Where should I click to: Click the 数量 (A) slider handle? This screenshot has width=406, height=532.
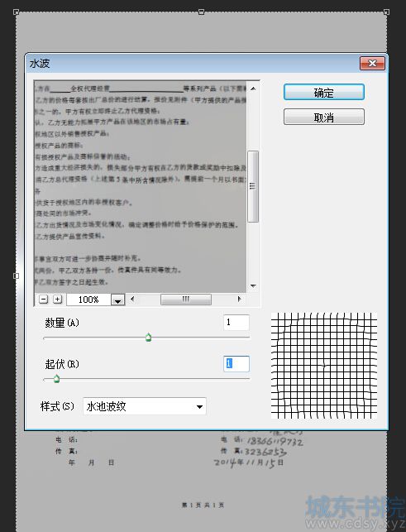click(x=148, y=338)
